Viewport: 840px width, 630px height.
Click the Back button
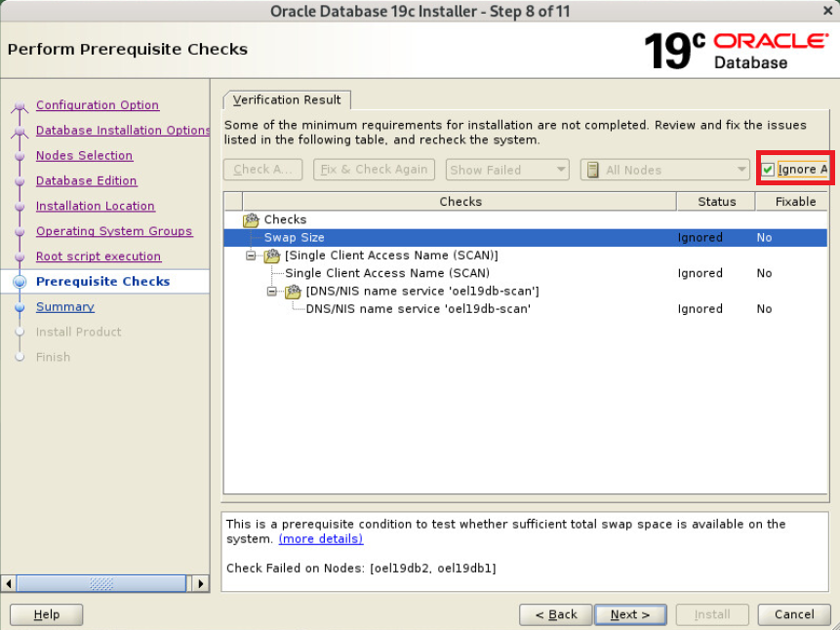555,614
